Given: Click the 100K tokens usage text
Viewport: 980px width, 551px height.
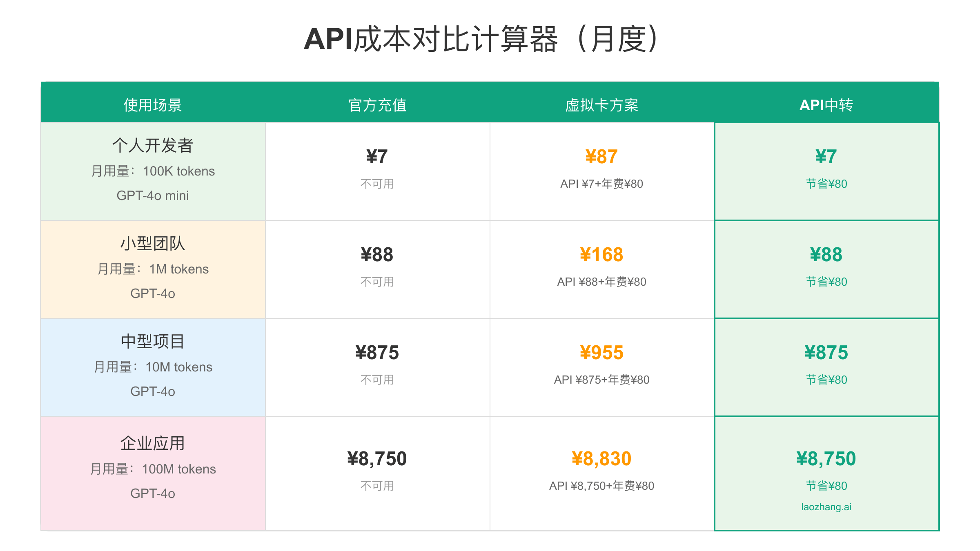Looking at the screenshot, I should point(178,171).
